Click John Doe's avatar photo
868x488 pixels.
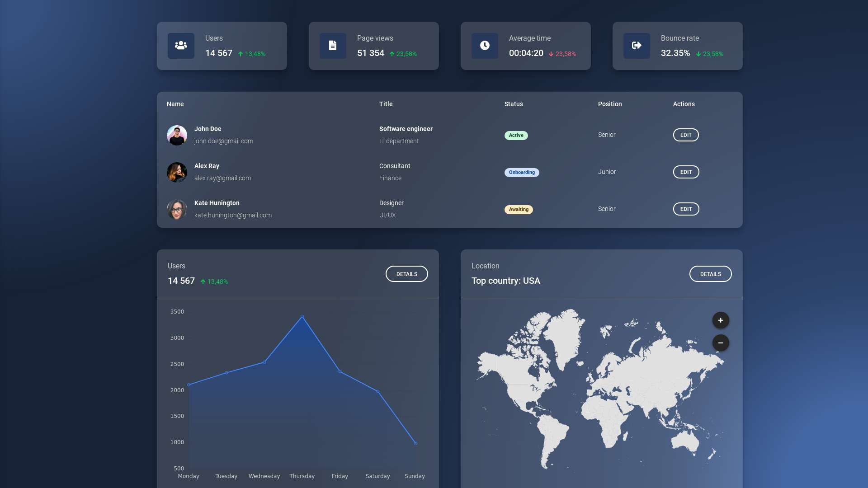pyautogui.click(x=177, y=135)
